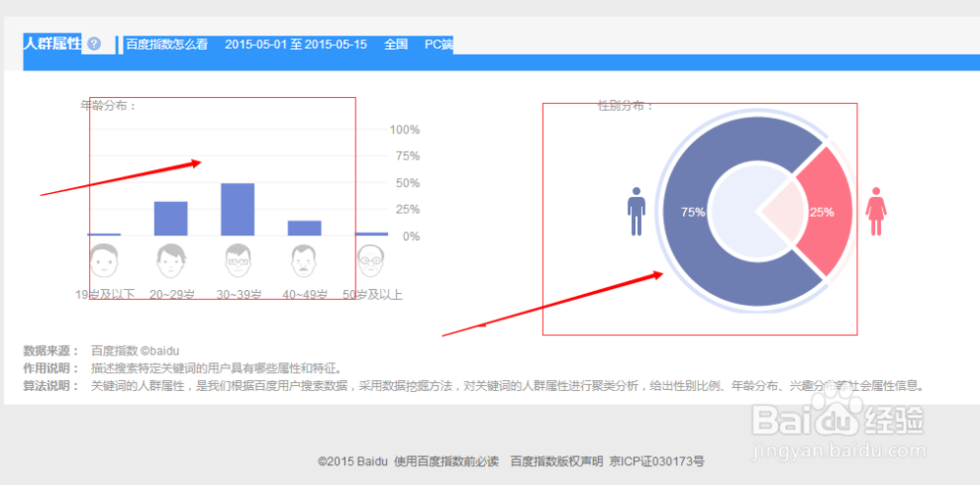
Task: Click the keyword 百度指数怎么看 in the header
Action: (x=167, y=44)
